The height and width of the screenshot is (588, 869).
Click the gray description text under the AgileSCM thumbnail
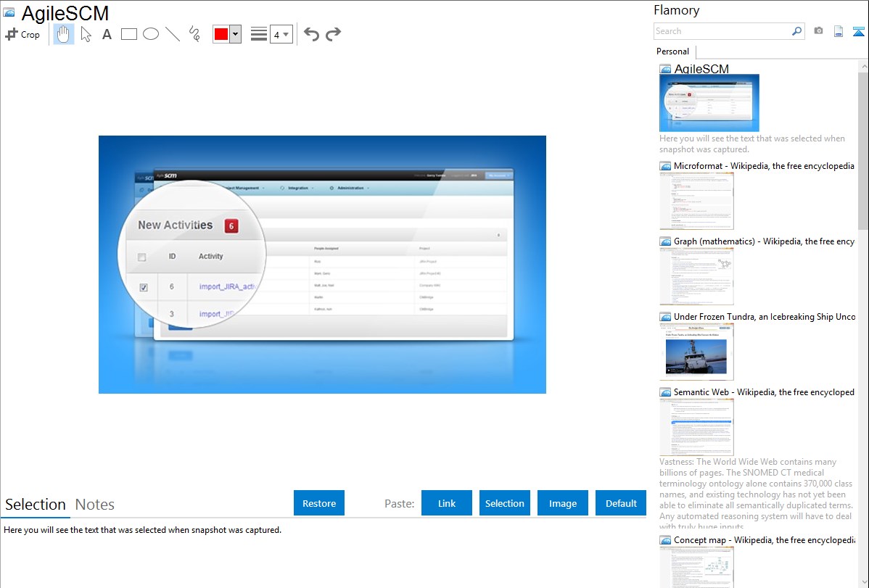[752, 144]
